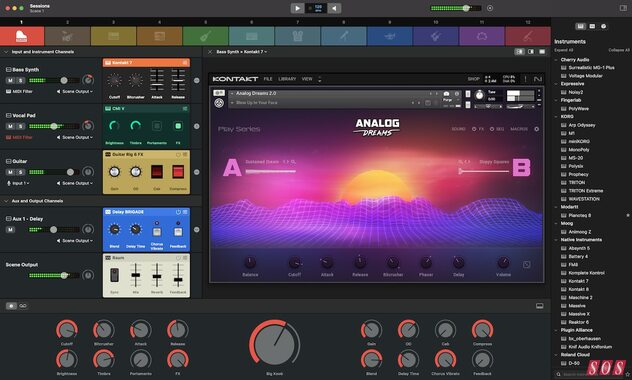Open the Kontakt VIEW menu
This screenshot has width=632, height=380.
click(307, 79)
